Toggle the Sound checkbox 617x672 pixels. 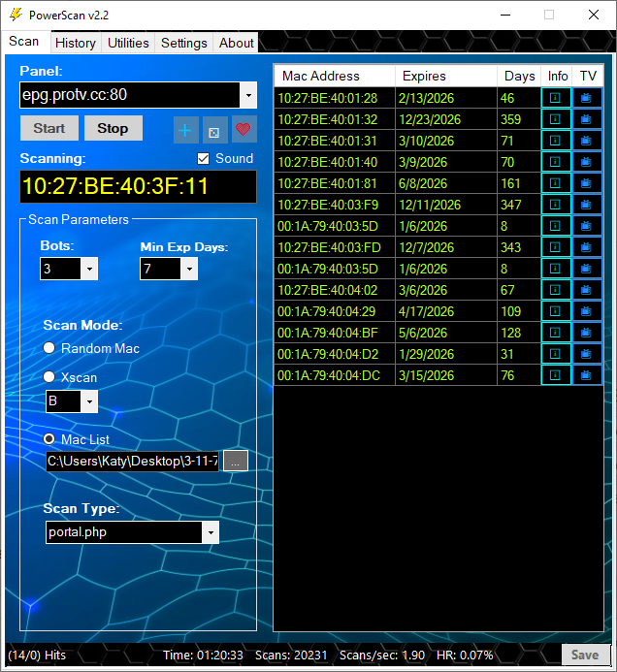[203, 159]
